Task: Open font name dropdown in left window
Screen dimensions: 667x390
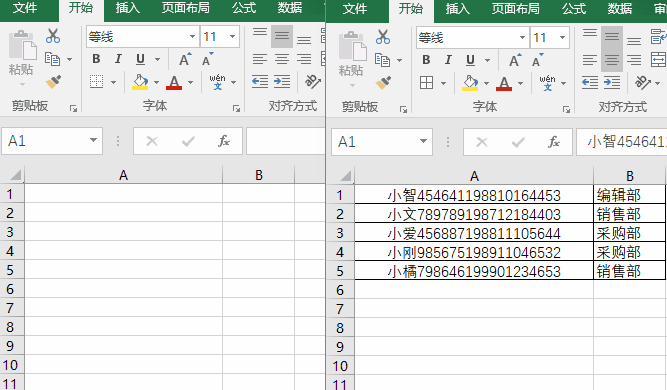Action: coord(192,37)
